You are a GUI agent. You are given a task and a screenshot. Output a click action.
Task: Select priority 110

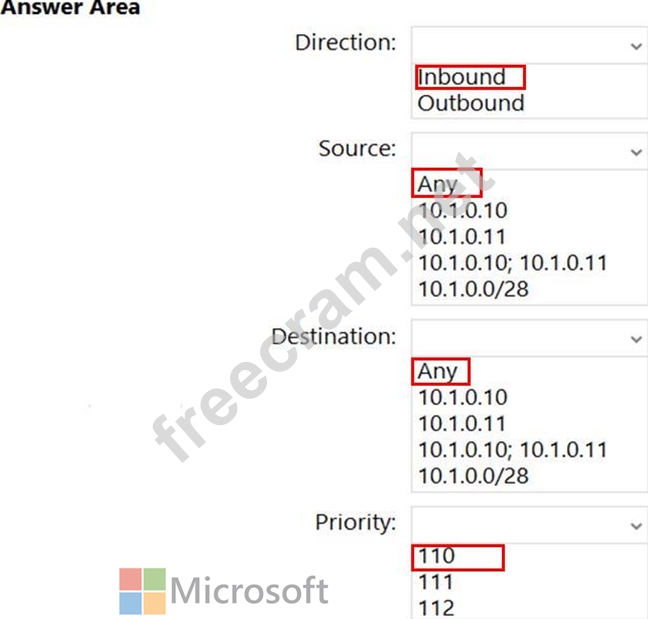(436, 556)
